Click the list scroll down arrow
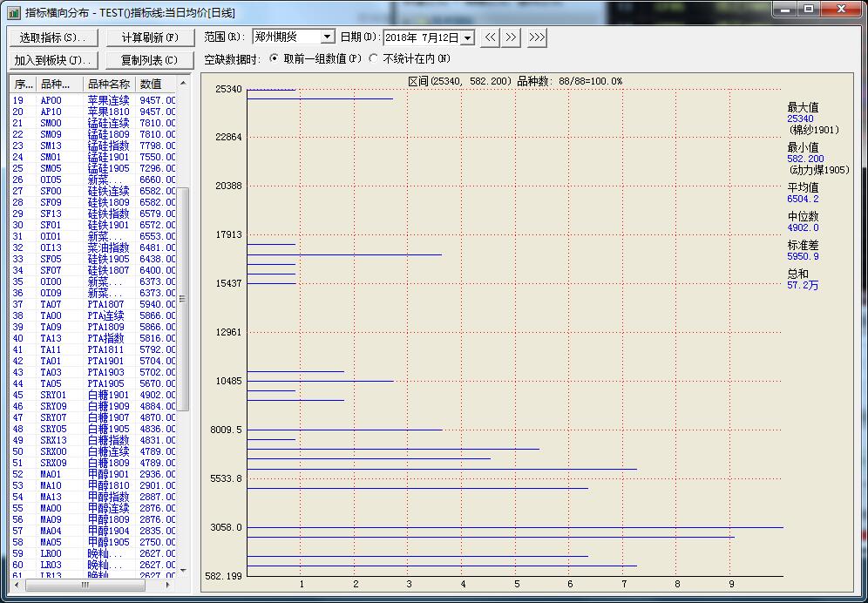The image size is (868, 603). click(x=183, y=571)
